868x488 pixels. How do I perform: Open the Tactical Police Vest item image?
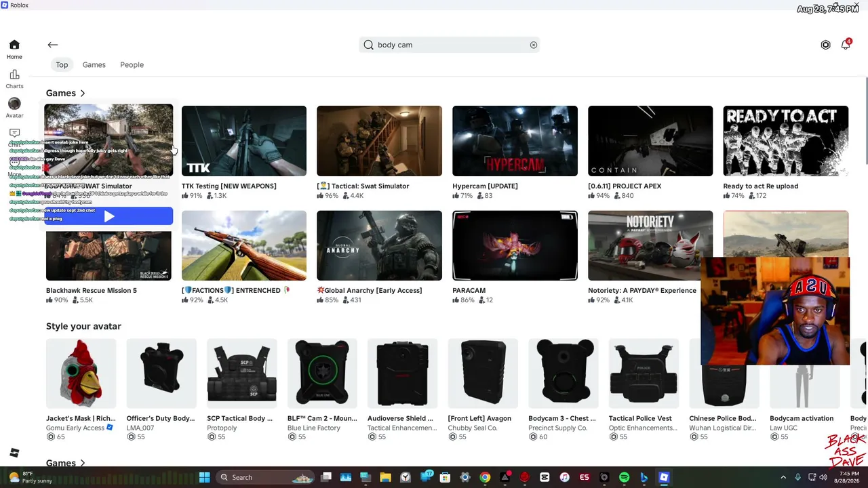[644, 373]
